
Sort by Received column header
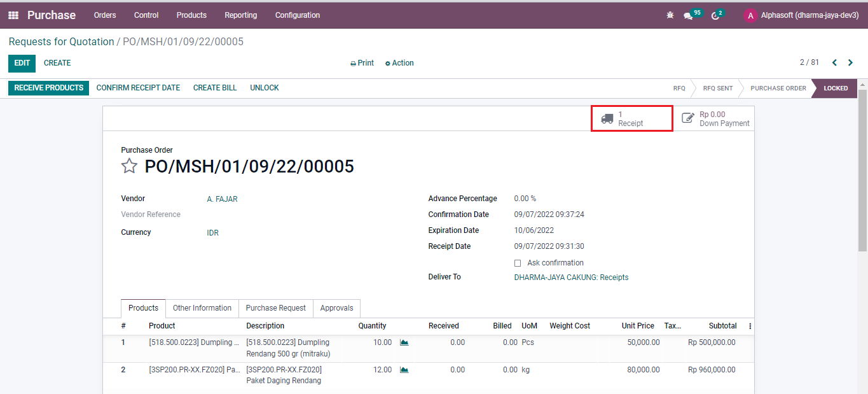(x=443, y=326)
